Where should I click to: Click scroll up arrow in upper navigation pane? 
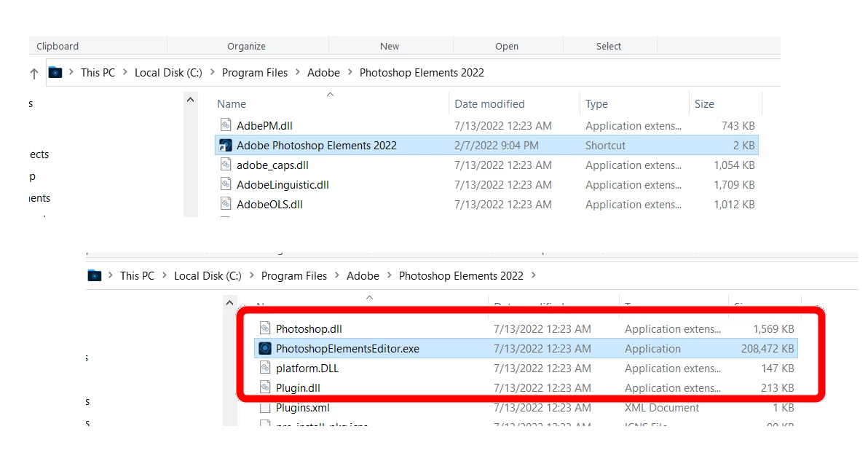pos(191,100)
